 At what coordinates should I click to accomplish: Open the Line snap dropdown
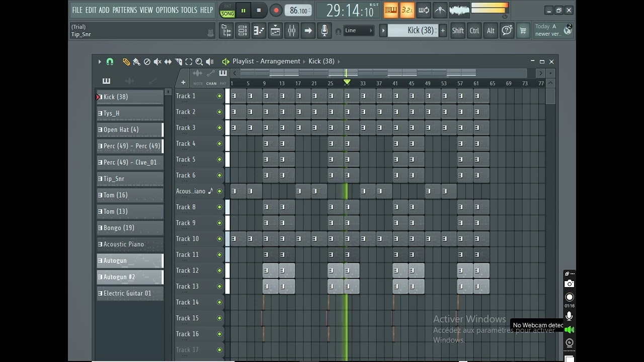coord(359,31)
